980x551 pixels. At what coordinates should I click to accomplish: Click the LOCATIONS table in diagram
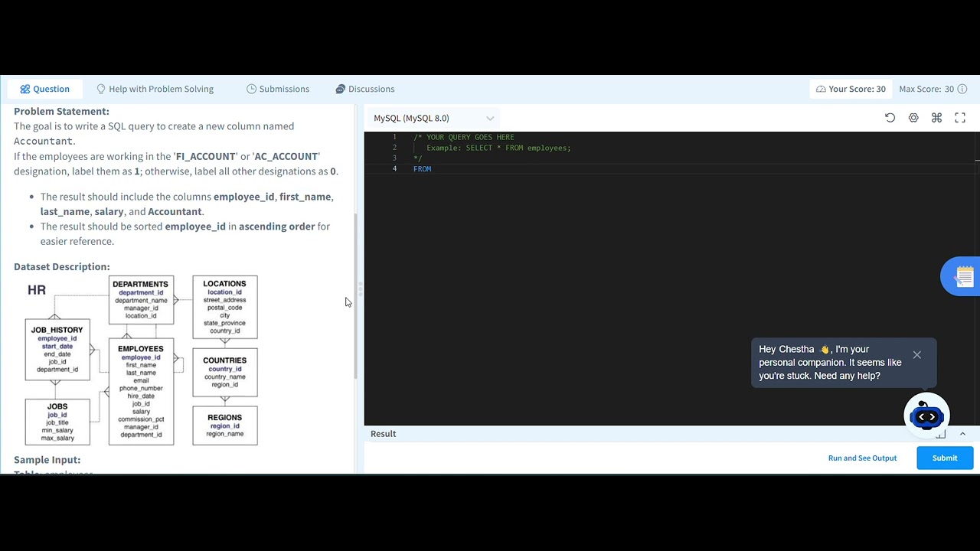[x=225, y=307]
